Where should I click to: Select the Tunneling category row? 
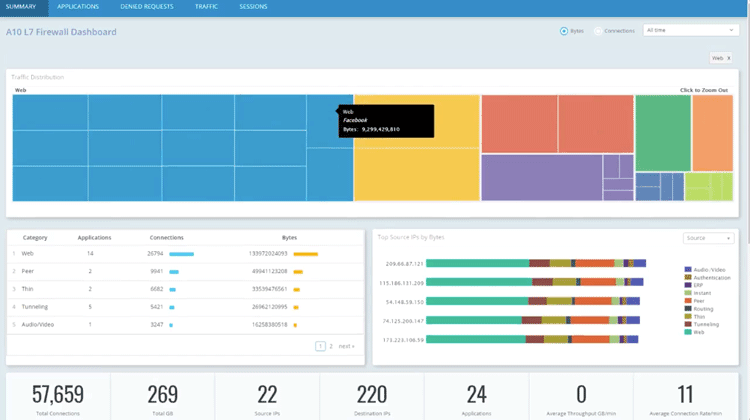pos(186,307)
